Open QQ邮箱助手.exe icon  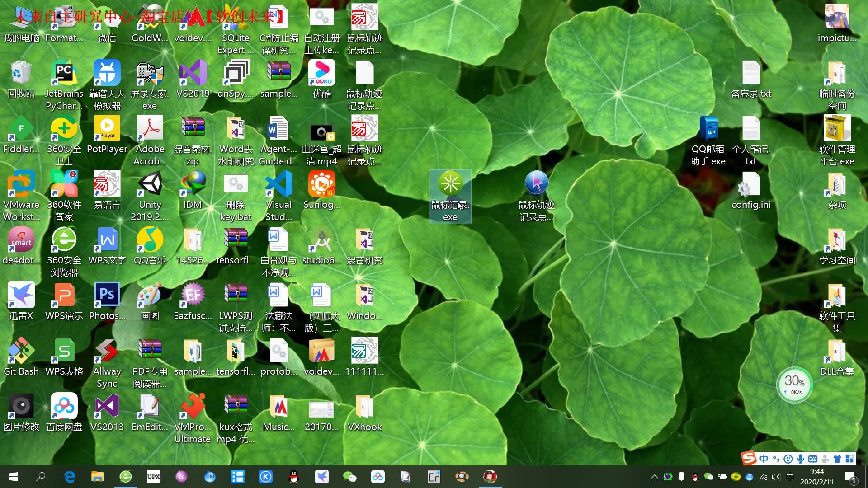tap(708, 141)
